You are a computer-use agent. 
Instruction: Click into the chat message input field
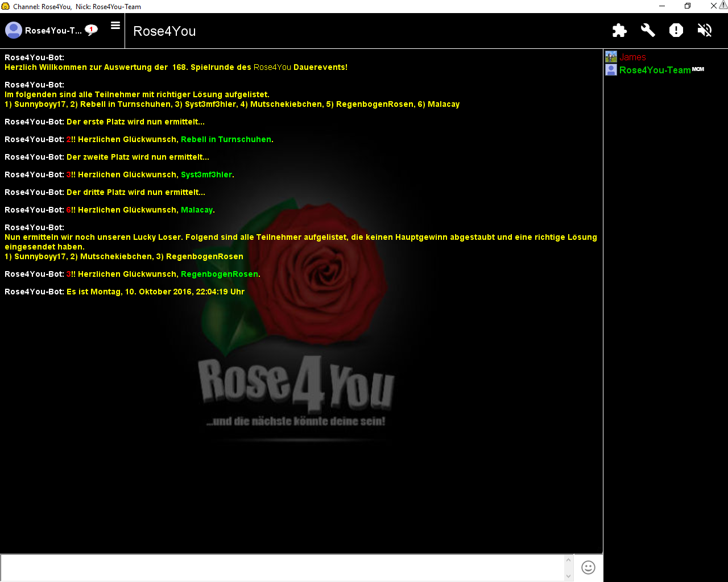282,568
